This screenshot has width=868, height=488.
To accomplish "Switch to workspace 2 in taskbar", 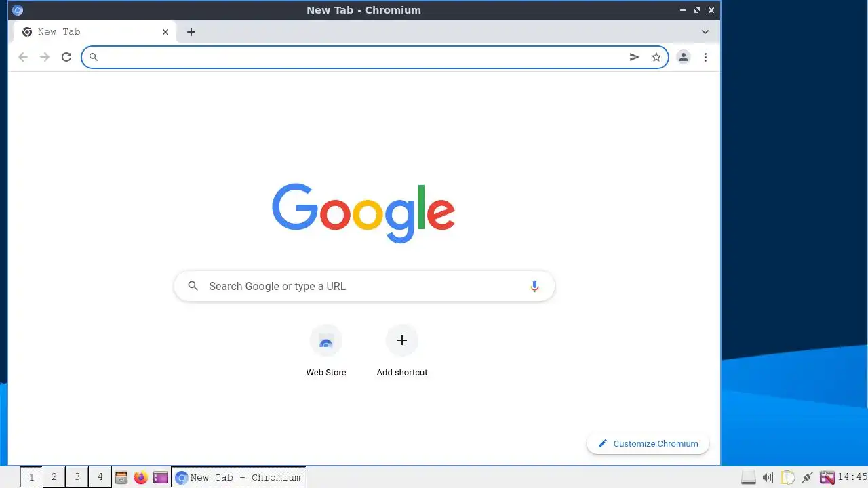I will tap(54, 477).
